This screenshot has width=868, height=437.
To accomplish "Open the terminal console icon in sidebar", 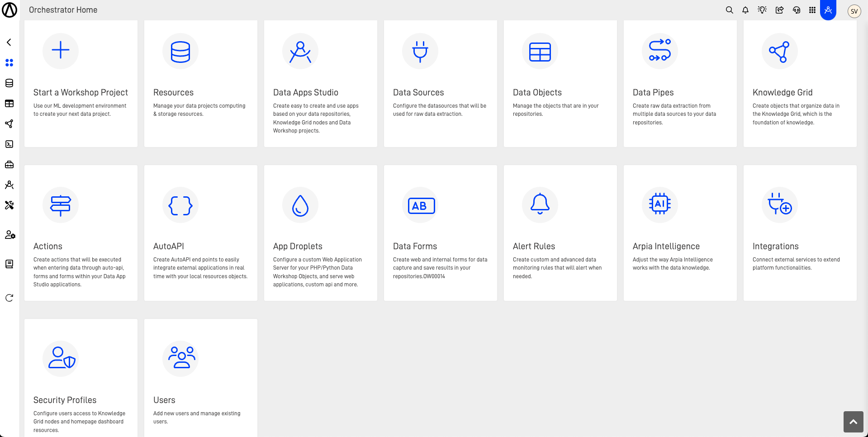I will [x=9, y=144].
